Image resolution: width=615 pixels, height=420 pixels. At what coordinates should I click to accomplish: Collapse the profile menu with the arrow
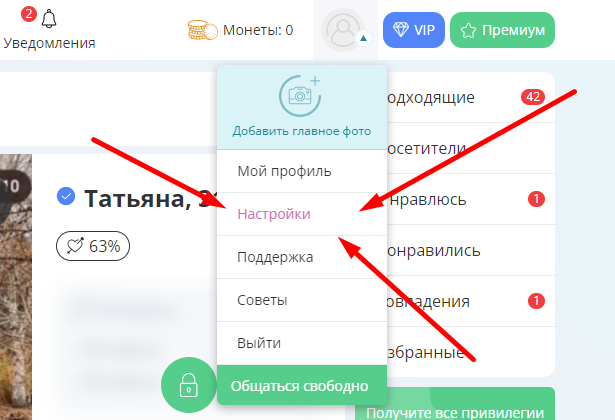pyautogui.click(x=364, y=38)
